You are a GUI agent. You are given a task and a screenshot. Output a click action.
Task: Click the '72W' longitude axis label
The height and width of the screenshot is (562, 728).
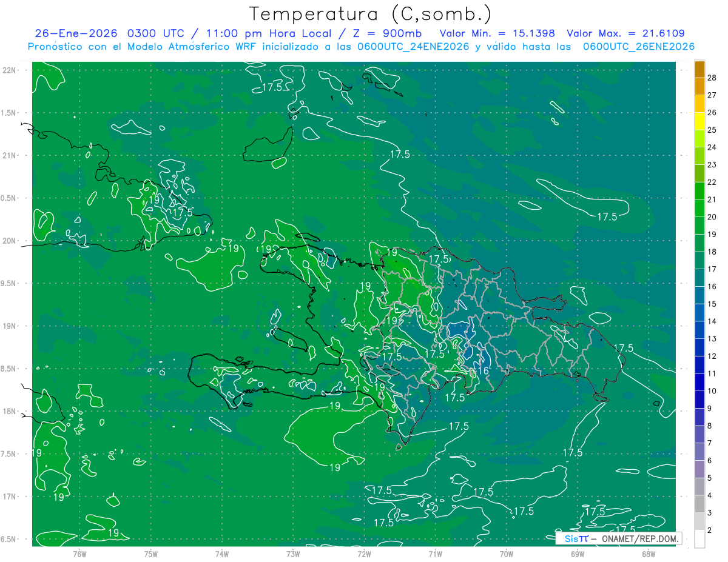coord(364,554)
